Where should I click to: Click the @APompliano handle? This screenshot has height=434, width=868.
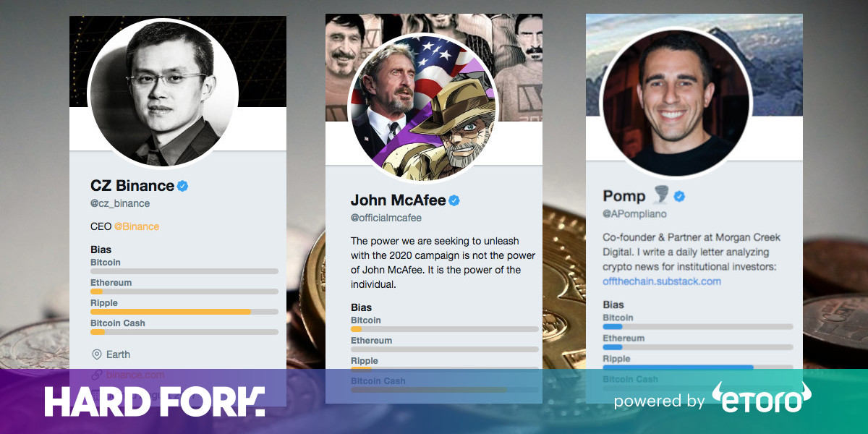[635, 214]
